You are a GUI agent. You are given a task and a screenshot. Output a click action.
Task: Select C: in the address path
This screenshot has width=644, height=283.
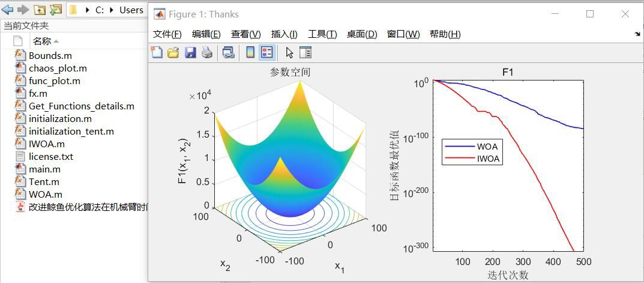point(100,10)
